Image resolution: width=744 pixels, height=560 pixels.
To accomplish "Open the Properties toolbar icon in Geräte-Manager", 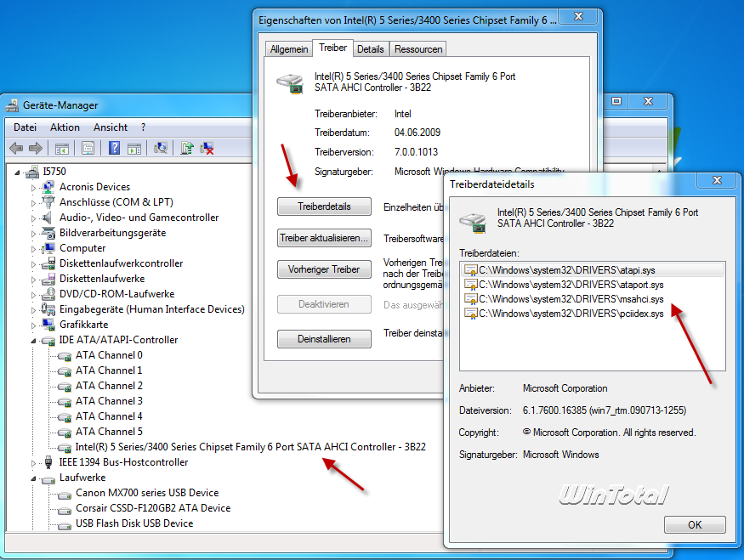I will pyautogui.click(x=88, y=149).
